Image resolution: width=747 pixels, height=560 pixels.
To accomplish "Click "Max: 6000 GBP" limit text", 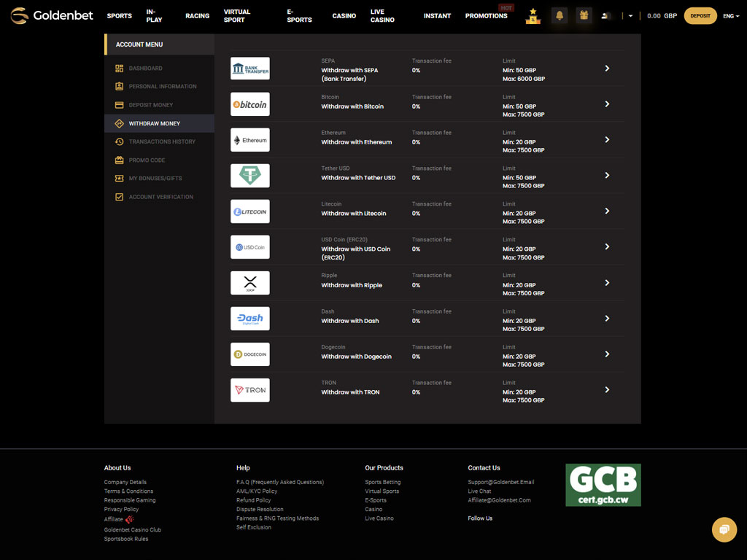I will point(524,79).
